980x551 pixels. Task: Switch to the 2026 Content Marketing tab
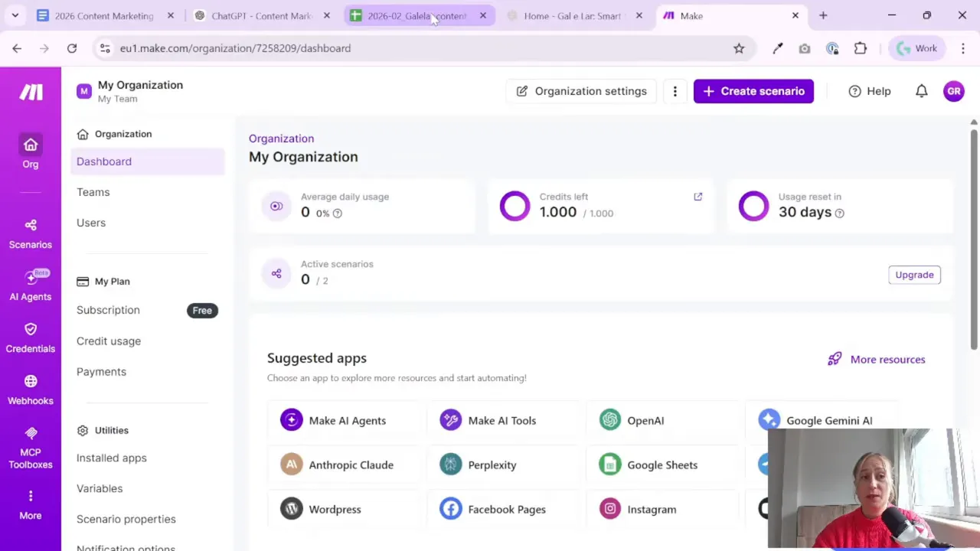click(106, 15)
